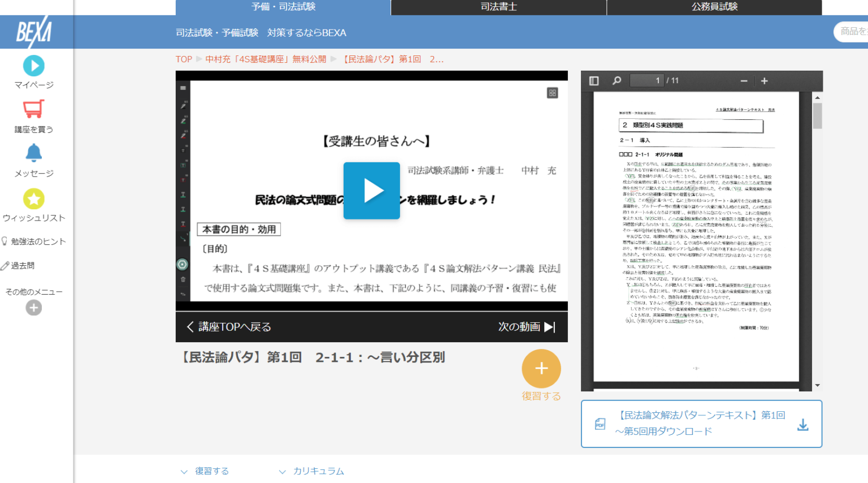Image resolution: width=868 pixels, height=483 pixels.
Task: Open the 【民法論パタ】第1回 breadcrumb item
Action: pyautogui.click(x=393, y=59)
